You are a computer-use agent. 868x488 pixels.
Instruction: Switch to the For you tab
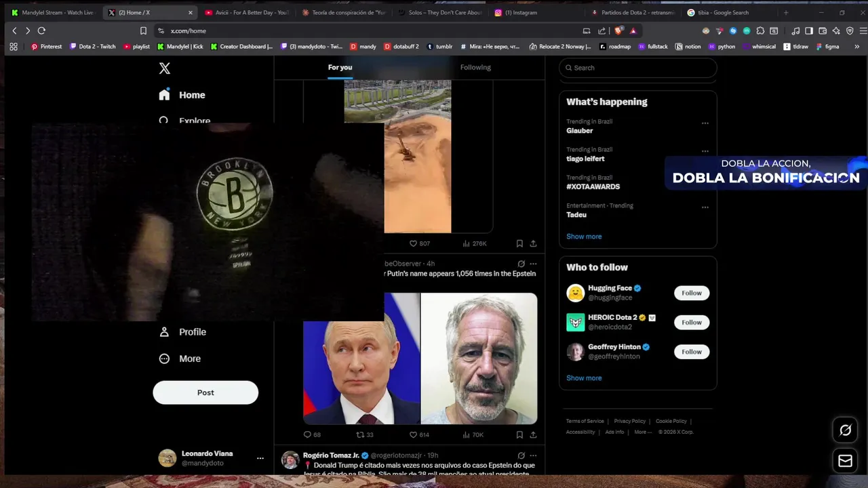340,67
